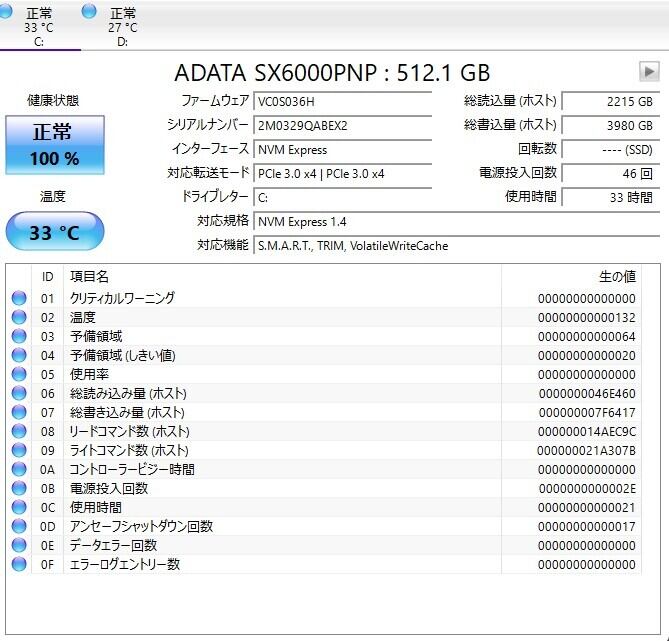This screenshot has height=641, width=669.
Task: Click status circle for エラーログエントリー数
Action: point(19,564)
